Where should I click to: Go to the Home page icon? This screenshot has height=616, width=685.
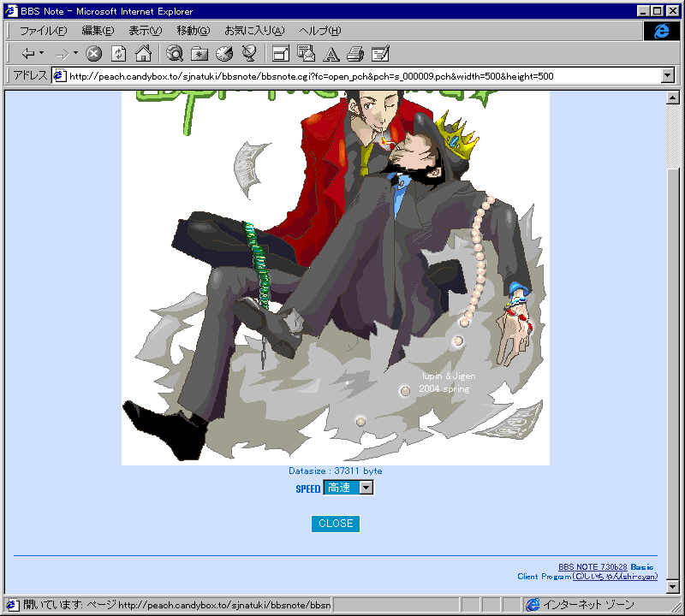(x=143, y=54)
